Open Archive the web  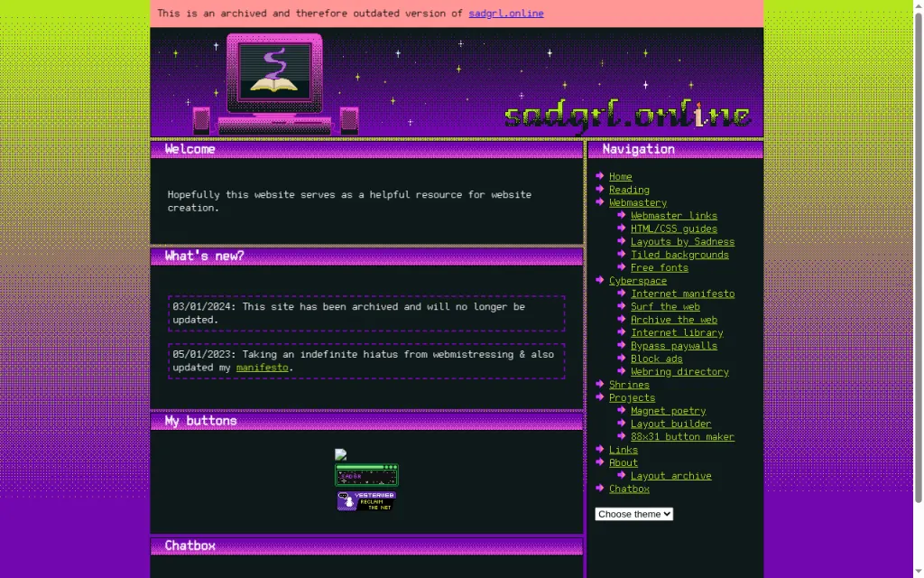(x=673, y=319)
